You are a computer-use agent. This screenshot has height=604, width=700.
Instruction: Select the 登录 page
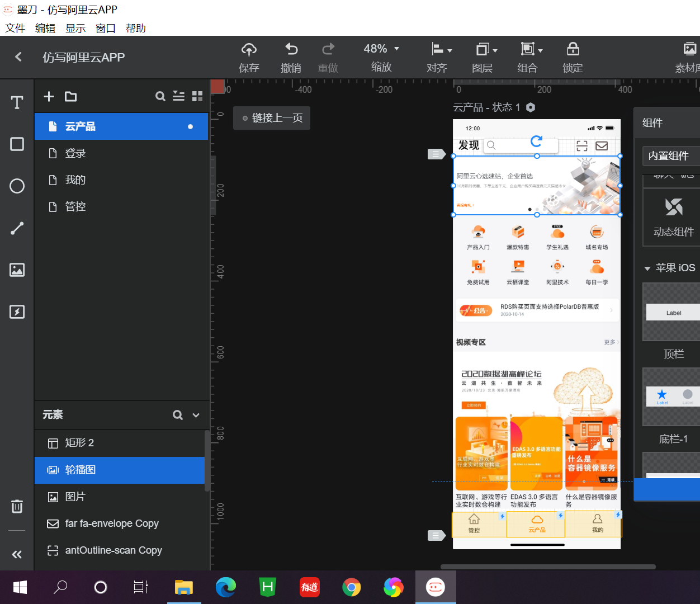121,153
